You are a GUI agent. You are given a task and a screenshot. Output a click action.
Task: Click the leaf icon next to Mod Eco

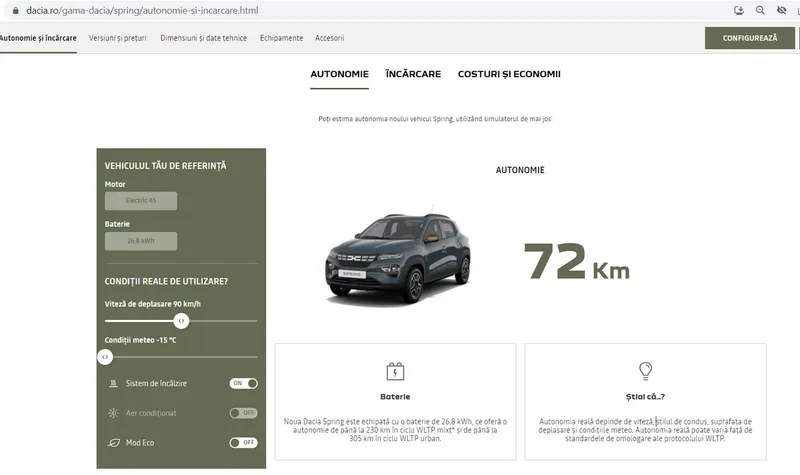[113, 442]
